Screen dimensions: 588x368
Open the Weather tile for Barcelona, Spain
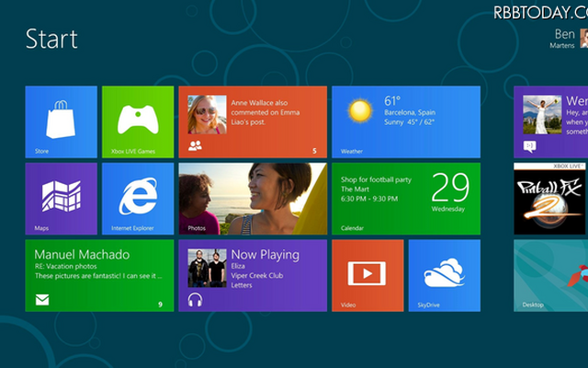406,121
